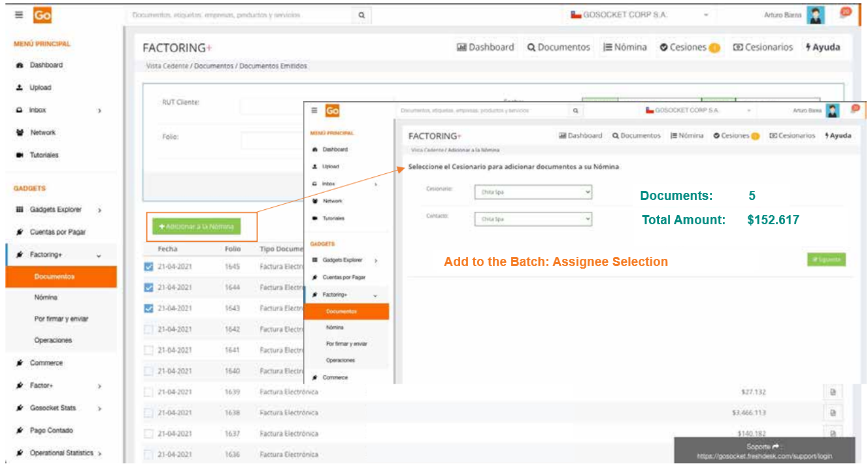The height and width of the screenshot is (470, 868).
Task: Open the hamburger menu in the inset window
Action: click(315, 111)
